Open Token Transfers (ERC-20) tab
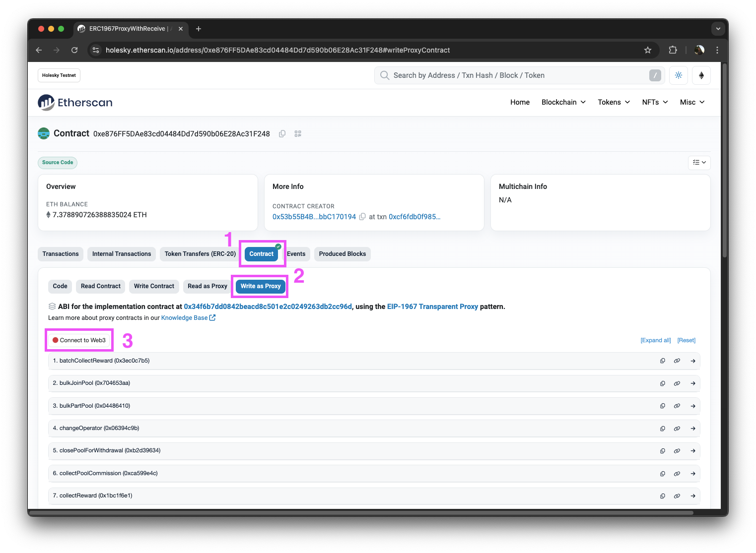Screen dimensions: 756x553 point(200,254)
